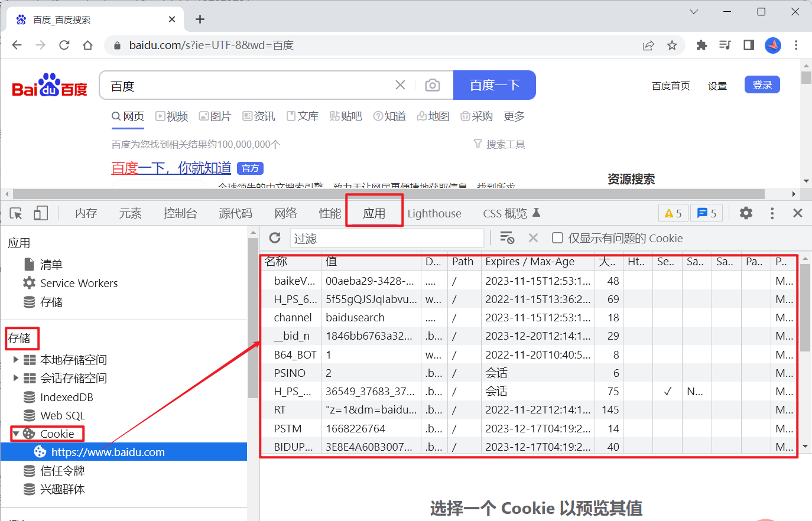Open 信任令牌 storage item
Screen dimensions: 812x521
click(x=54, y=471)
